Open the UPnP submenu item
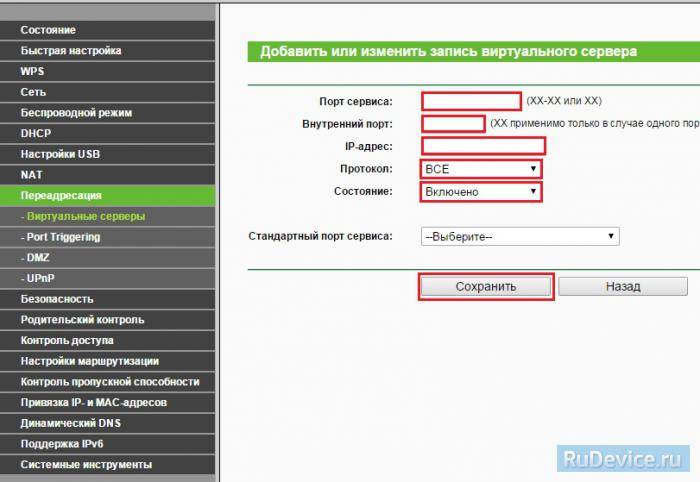Image resolution: width=700 pixels, height=482 pixels. pyautogui.click(x=107, y=278)
